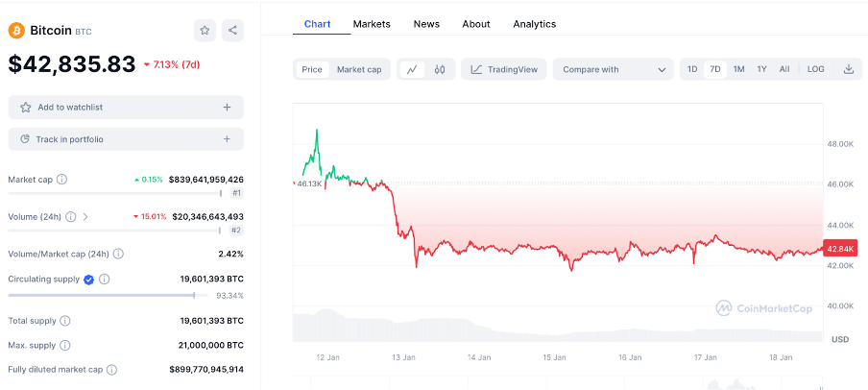Click the Max. supply info icon
The image size is (868, 390).
pyautogui.click(x=64, y=345)
